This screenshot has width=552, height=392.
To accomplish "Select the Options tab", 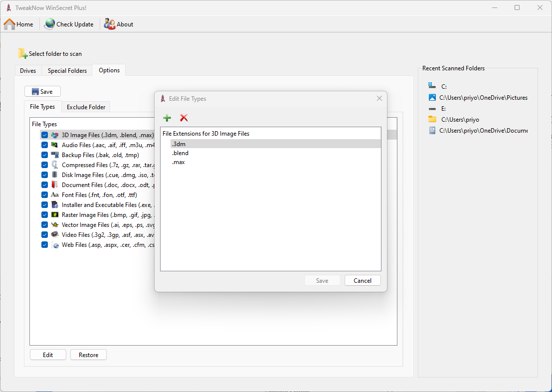I will (x=109, y=70).
